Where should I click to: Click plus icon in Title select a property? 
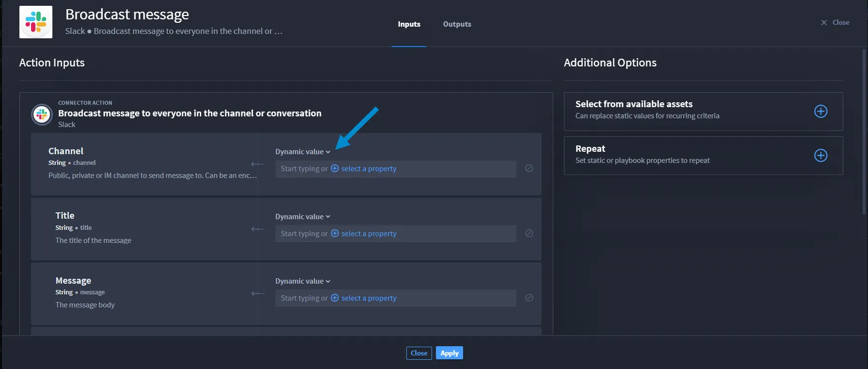point(335,233)
